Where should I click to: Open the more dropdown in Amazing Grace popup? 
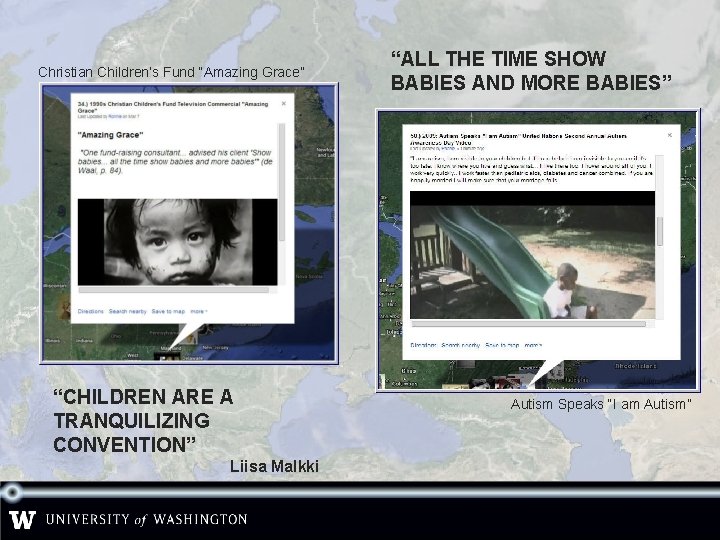pos(199,311)
